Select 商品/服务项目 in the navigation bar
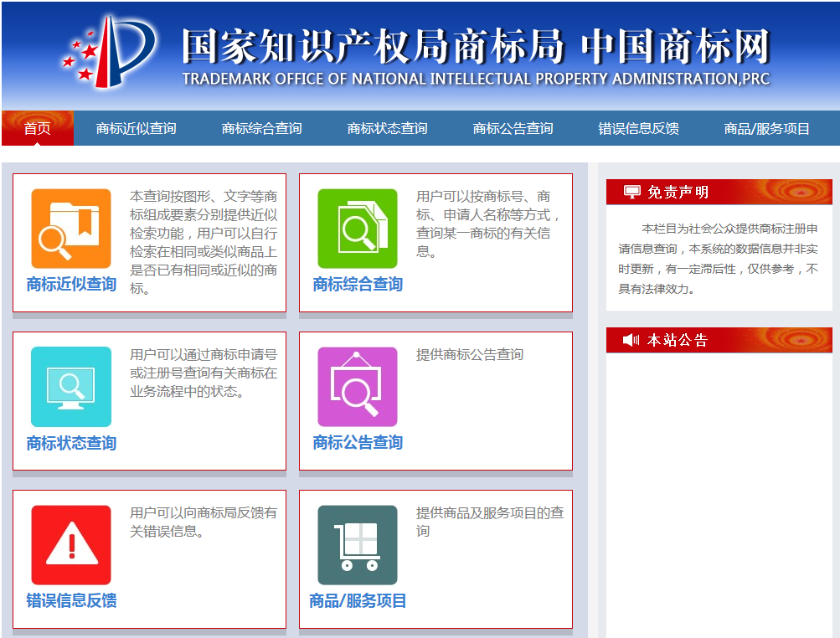Screen dimensions: 840x638 767,128
